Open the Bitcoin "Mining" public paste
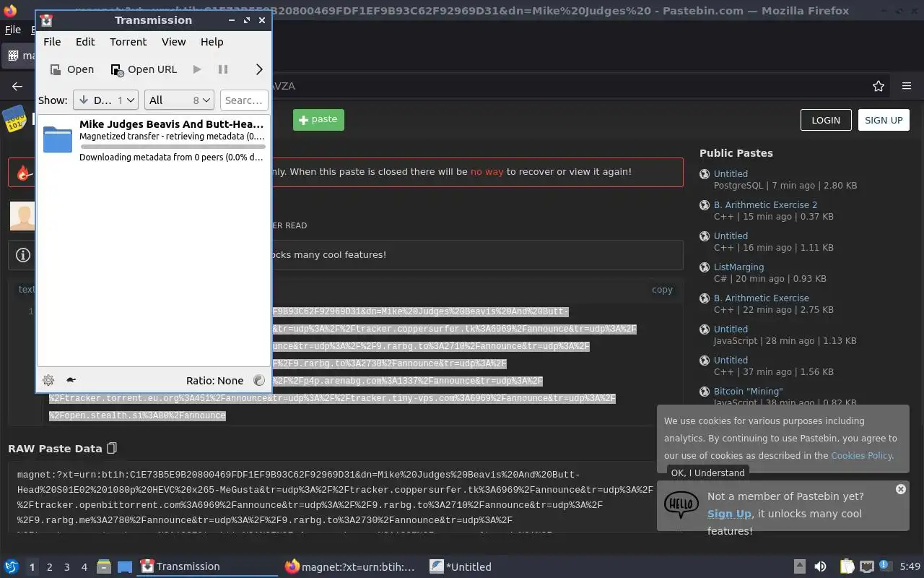This screenshot has height=578, width=924. [x=748, y=391]
